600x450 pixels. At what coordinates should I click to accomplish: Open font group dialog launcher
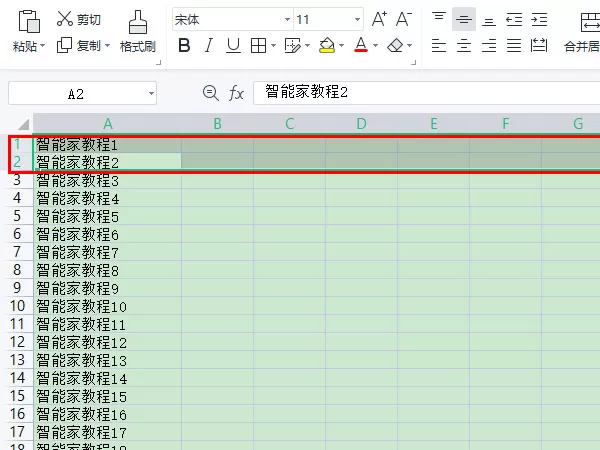tap(414, 62)
